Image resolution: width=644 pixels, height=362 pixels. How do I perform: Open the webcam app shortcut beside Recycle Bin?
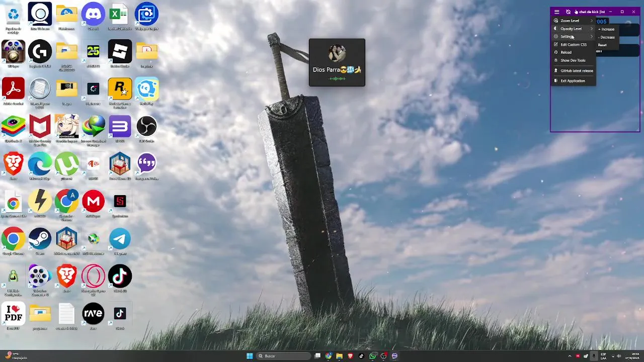(40, 17)
